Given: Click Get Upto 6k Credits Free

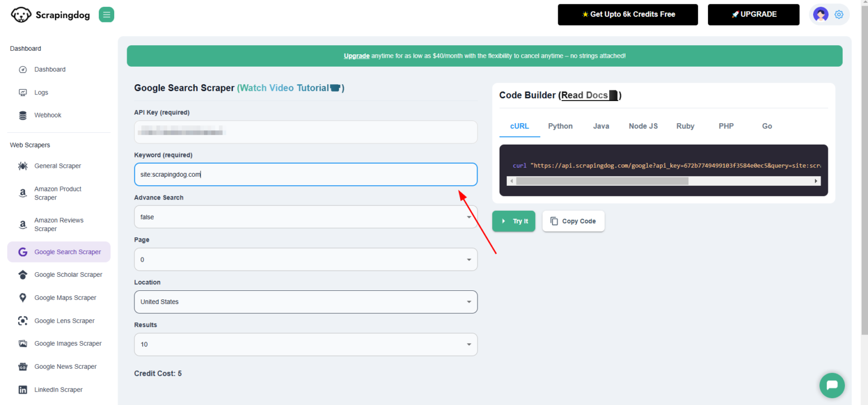Looking at the screenshot, I should [628, 15].
